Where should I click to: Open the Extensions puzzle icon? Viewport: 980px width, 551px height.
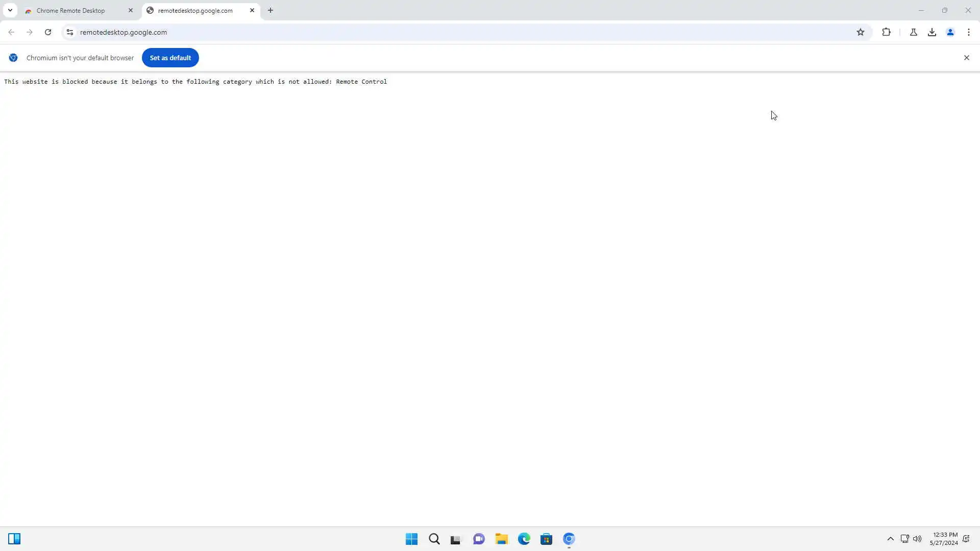886,32
